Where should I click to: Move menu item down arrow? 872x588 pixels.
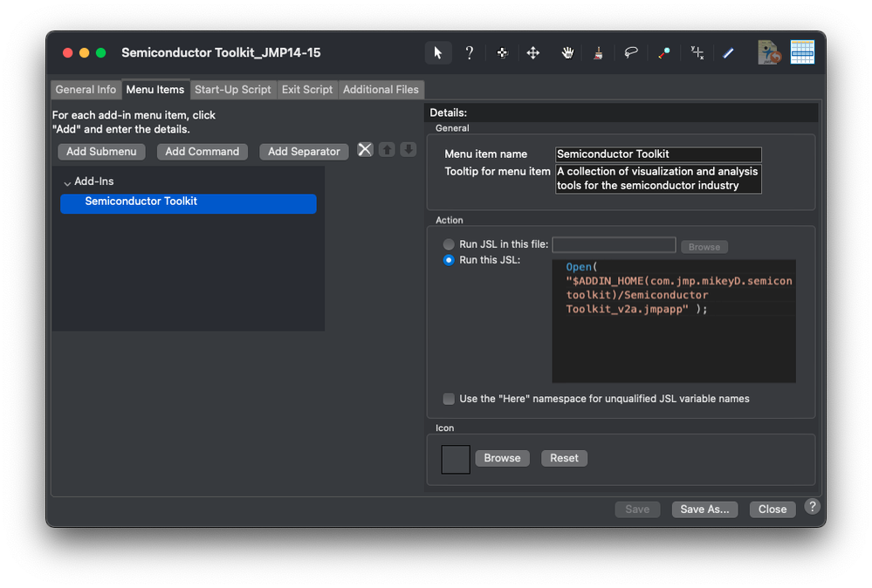coord(409,149)
